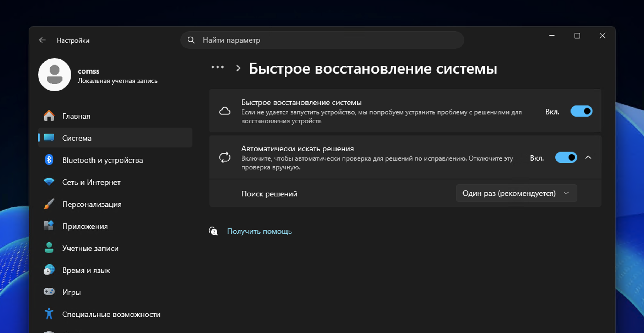This screenshot has width=644, height=333.
Task: Open the comss user avatar profile
Action: point(55,75)
